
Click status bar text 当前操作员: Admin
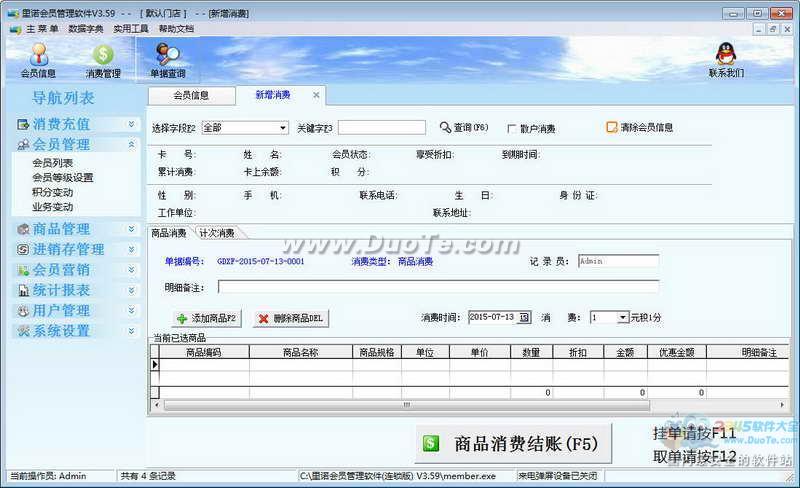tap(48, 476)
